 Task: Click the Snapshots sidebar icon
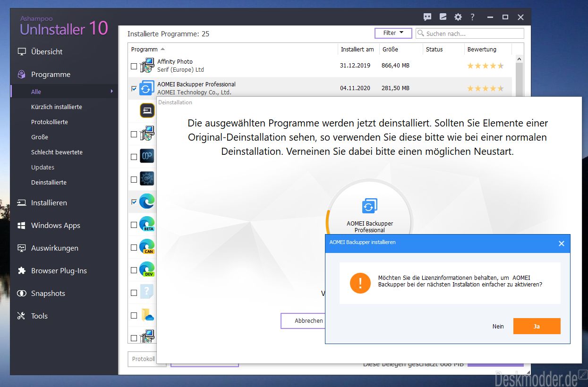(x=21, y=293)
